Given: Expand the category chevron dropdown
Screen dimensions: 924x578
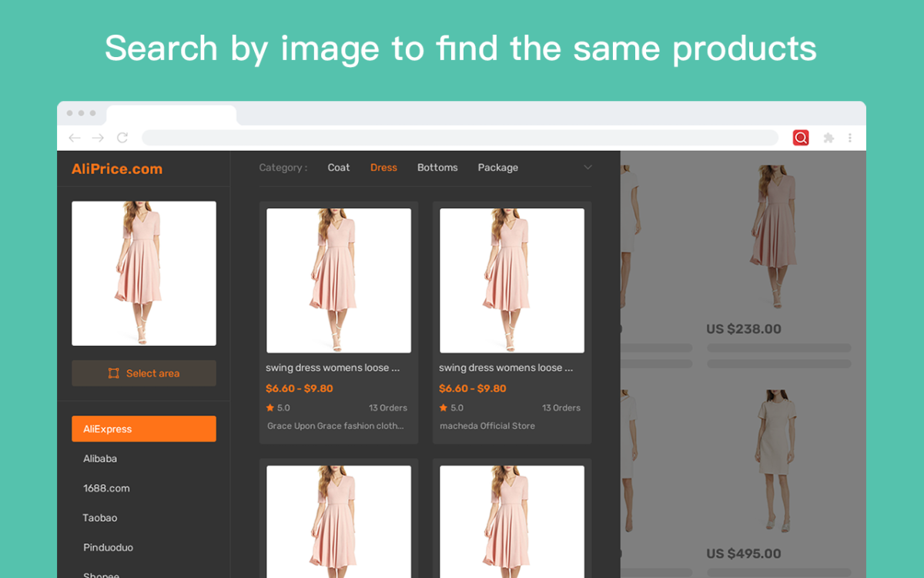Looking at the screenshot, I should pos(588,167).
